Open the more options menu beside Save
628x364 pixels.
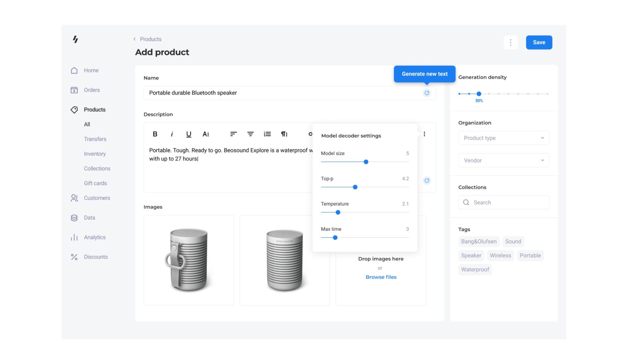511,42
